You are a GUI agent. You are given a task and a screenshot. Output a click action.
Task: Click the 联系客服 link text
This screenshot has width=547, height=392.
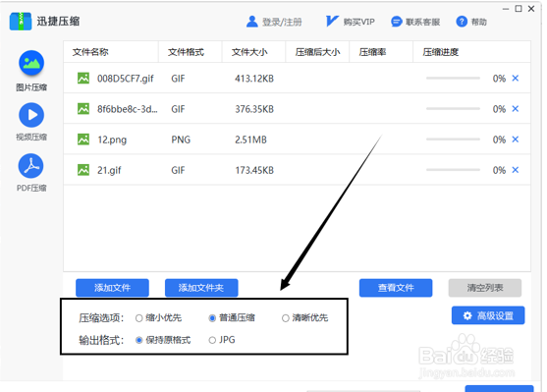(423, 22)
